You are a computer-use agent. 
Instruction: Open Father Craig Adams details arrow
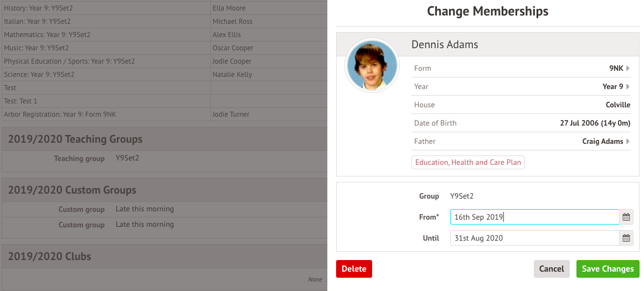click(x=628, y=142)
